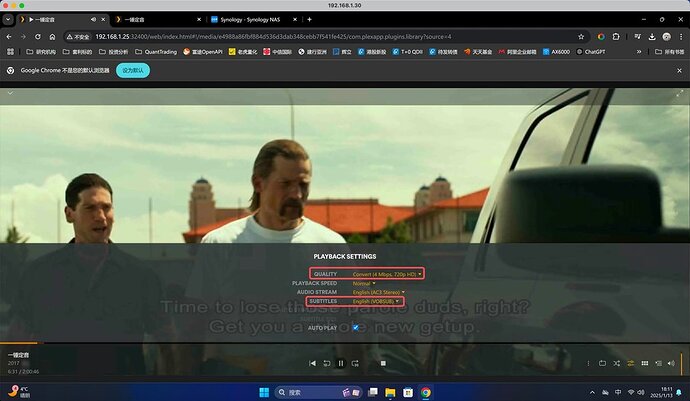Expand hidden bookmarks with the double chevron
This screenshot has height=401, width=690.
[x=639, y=52]
